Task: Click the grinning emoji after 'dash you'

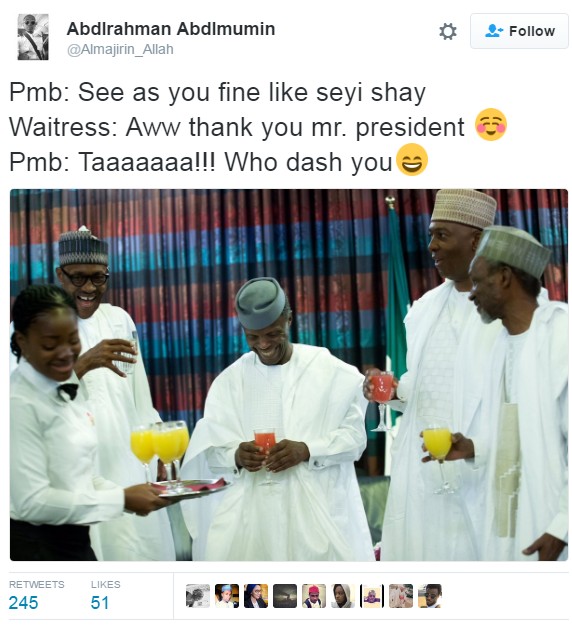Action: 412,160
